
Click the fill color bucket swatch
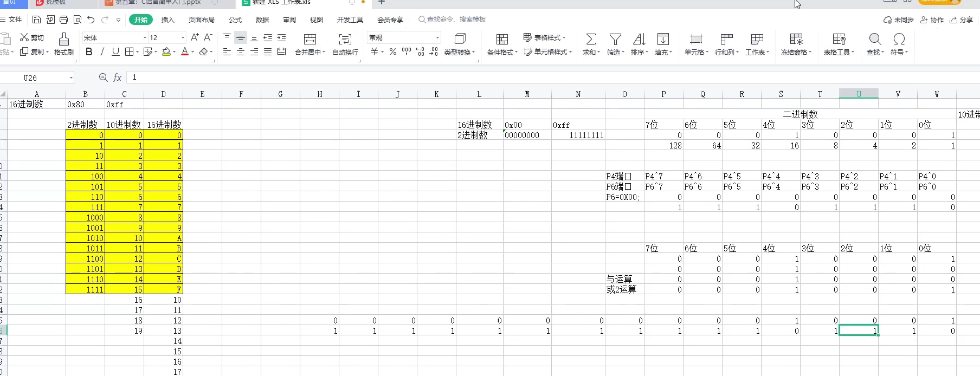click(x=166, y=52)
